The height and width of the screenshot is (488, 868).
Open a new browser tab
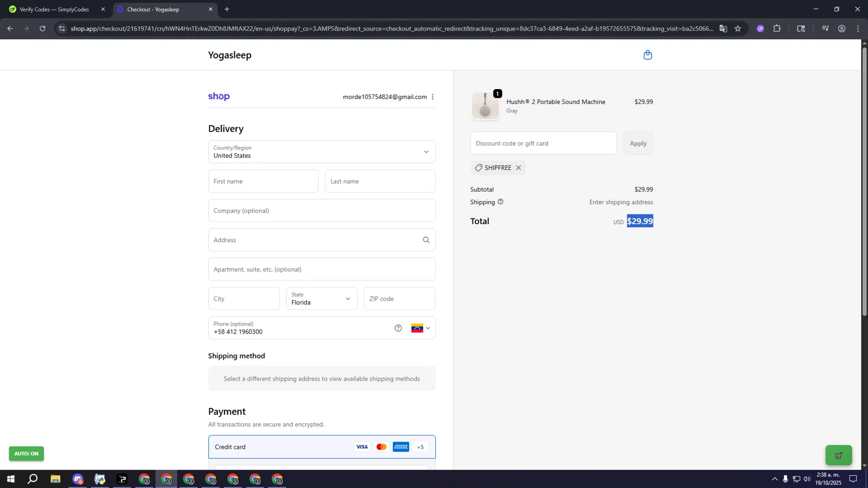pos(227,9)
